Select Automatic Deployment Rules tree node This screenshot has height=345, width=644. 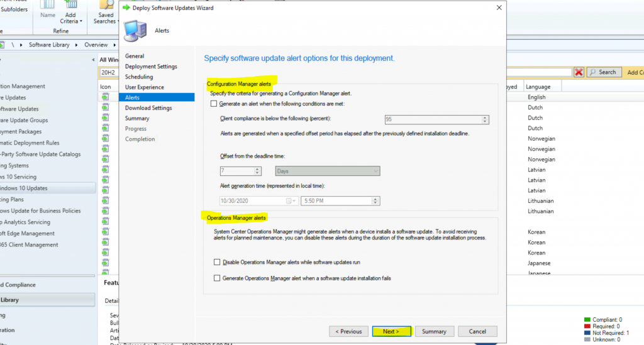(x=30, y=143)
